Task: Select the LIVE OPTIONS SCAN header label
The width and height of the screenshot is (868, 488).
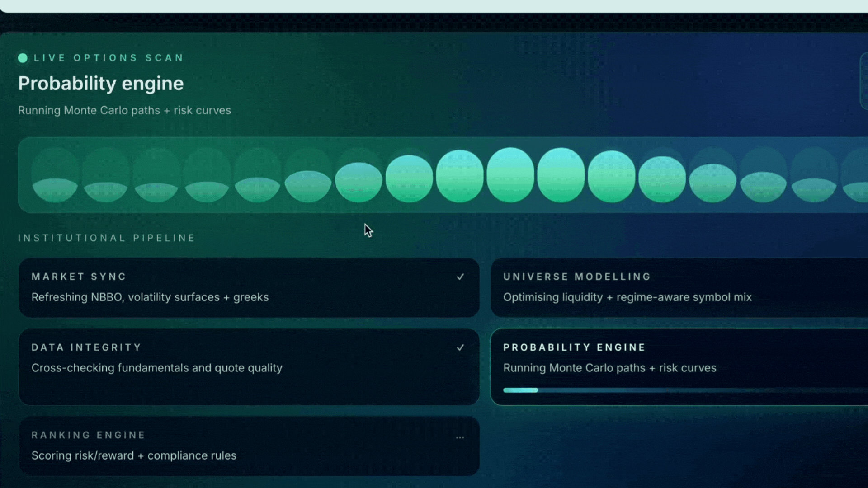Action: [108, 58]
